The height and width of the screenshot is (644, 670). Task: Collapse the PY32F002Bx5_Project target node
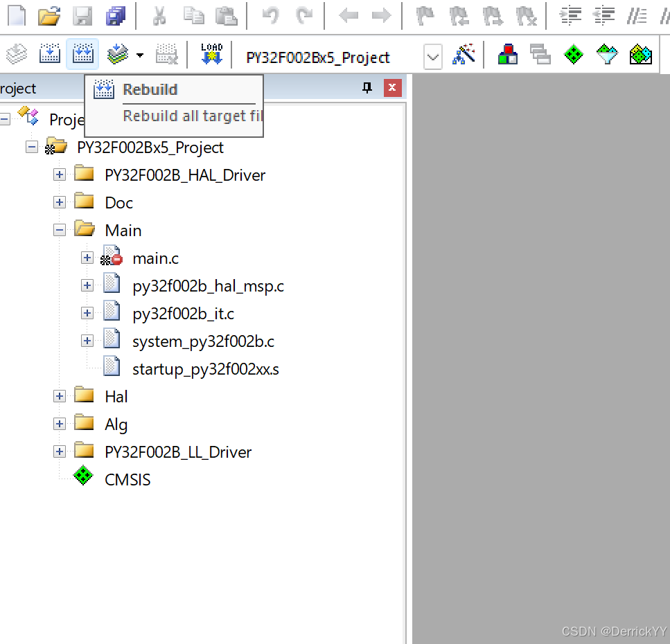pyautogui.click(x=32, y=147)
